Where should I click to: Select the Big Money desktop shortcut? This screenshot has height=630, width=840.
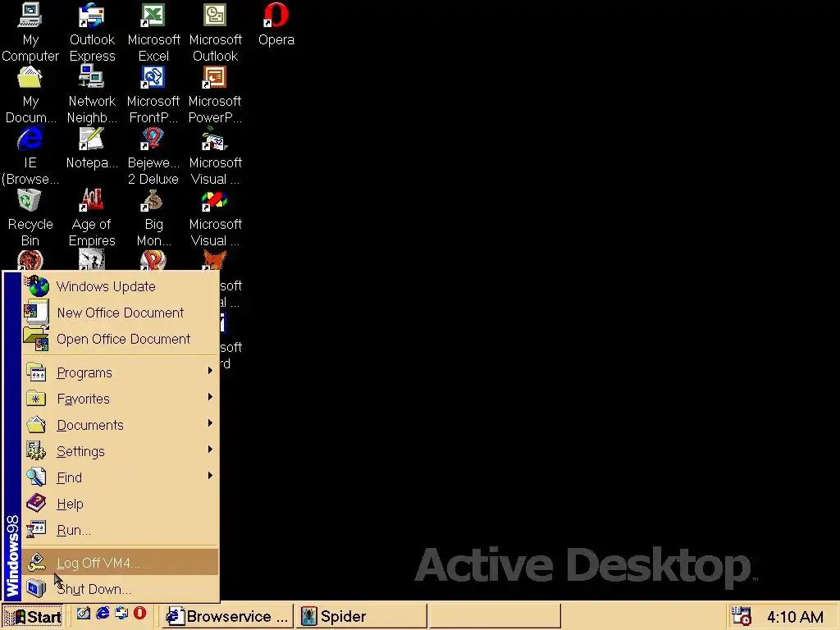coord(153,217)
